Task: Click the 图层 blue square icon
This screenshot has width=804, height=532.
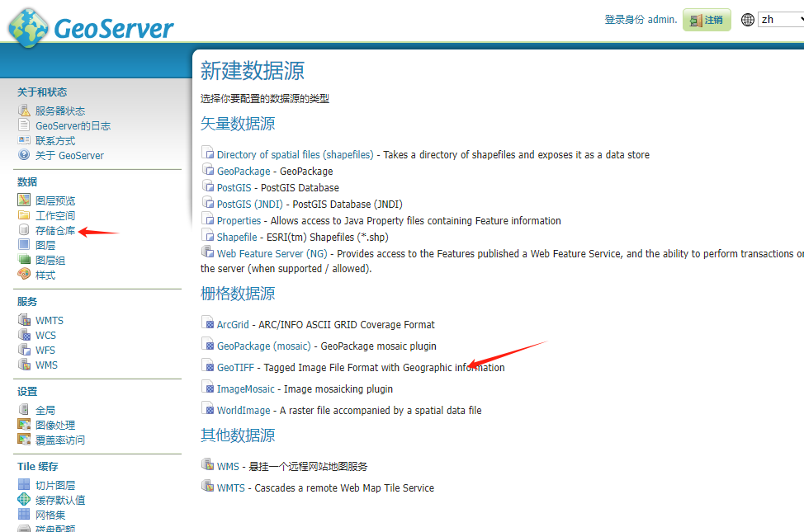Action: tap(24, 244)
